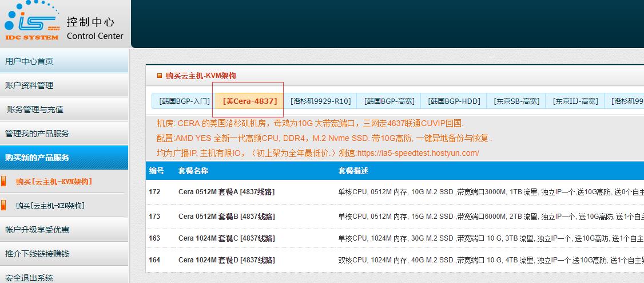Click the orange icon beside 购买[云主机-XEN架构]
The image size is (644, 283).
click(x=3, y=205)
